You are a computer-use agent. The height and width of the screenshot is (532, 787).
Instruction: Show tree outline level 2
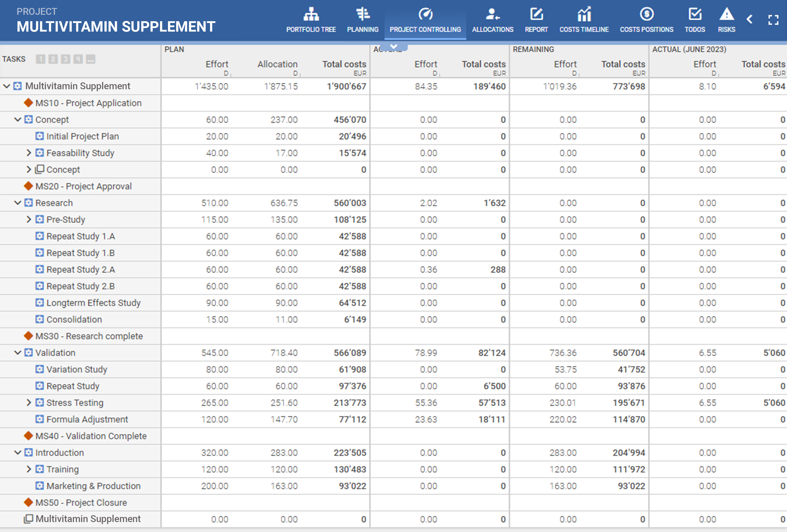(53, 59)
